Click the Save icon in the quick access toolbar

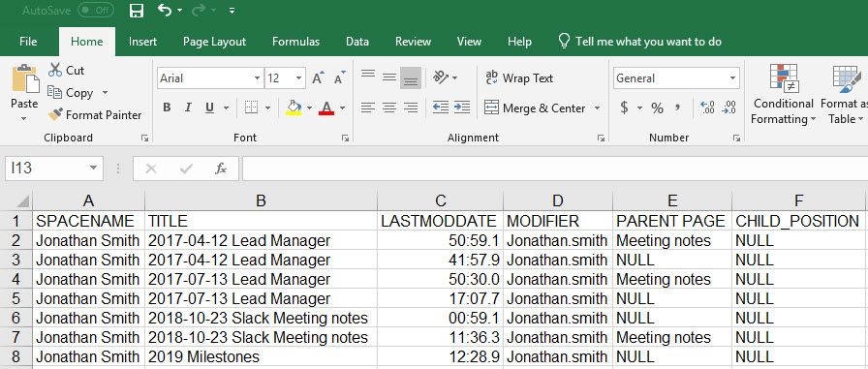point(137,10)
